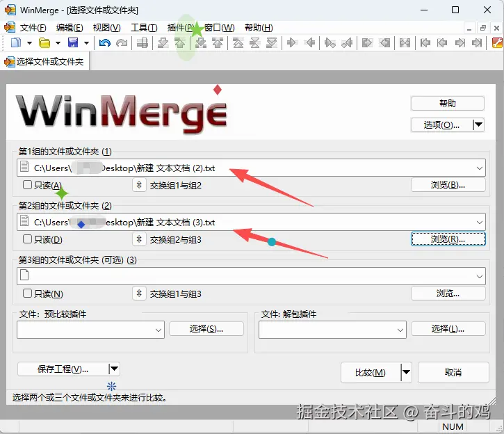Click the Options wrench icon at toolbar end

[497, 42]
